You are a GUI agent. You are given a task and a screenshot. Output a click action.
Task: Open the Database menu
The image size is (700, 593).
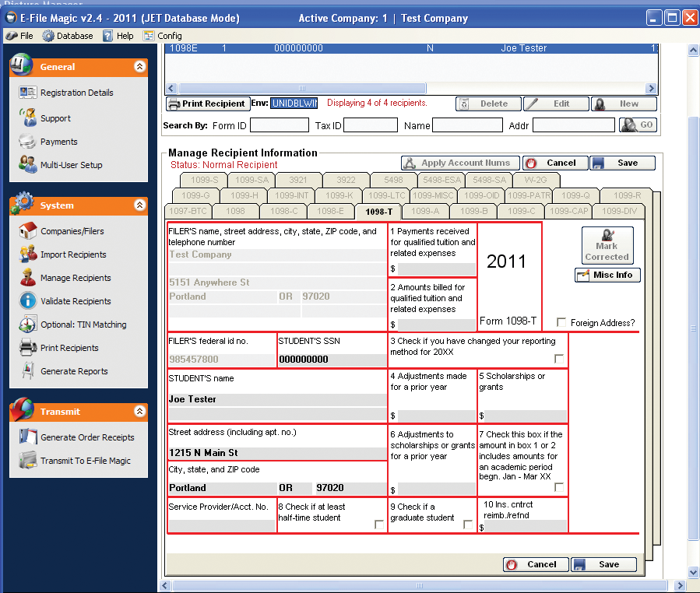coord(68,36)
